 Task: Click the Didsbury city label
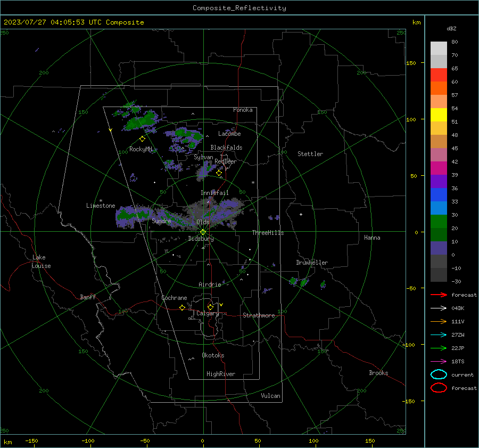(201, 239)
